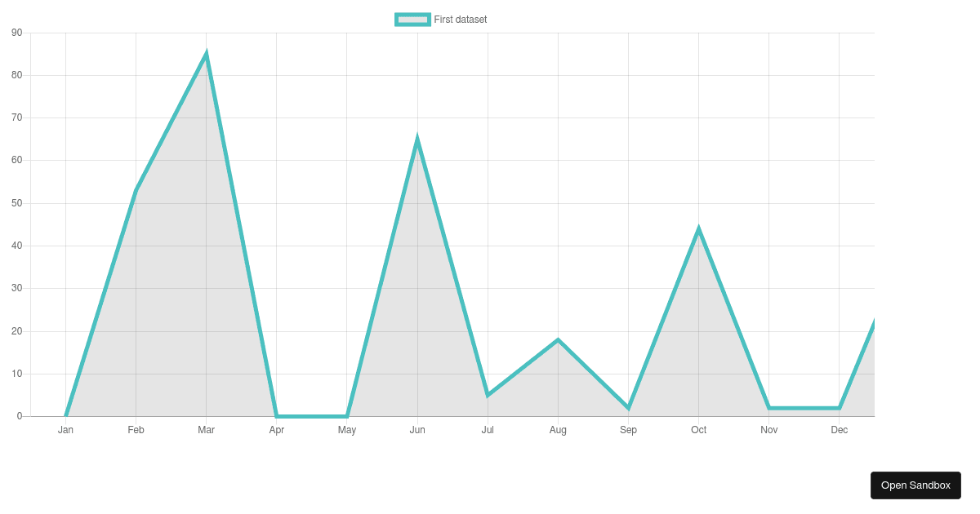980x514 pixels.
Task: Click the Aug data point on line
Action: pyautogui.click(x=558, y=339)
